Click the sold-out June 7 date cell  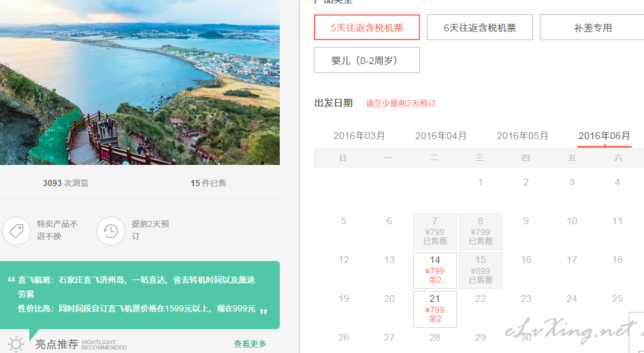click(435, 232)
